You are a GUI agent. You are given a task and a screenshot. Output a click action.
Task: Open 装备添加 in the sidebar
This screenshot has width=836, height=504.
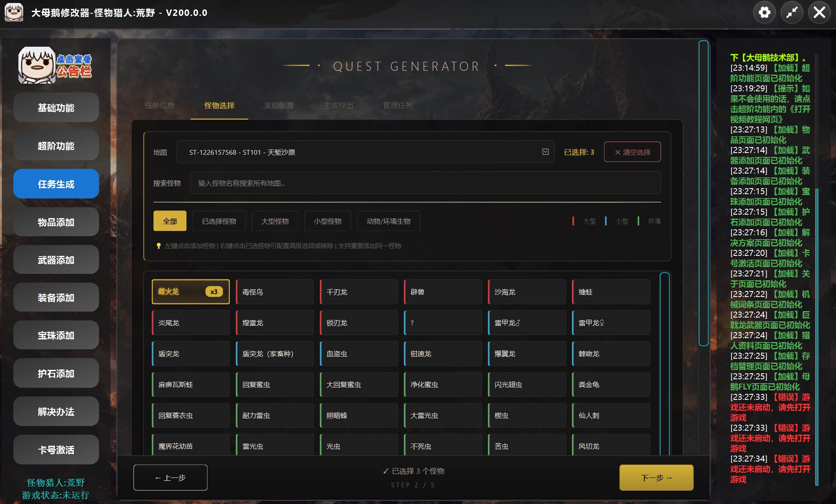click(x=56, y=297)
